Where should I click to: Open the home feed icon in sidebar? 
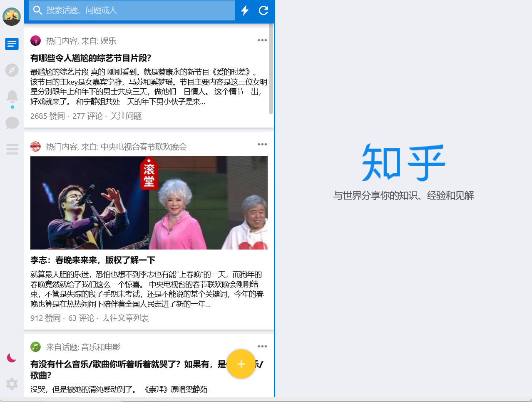(12, 44)
